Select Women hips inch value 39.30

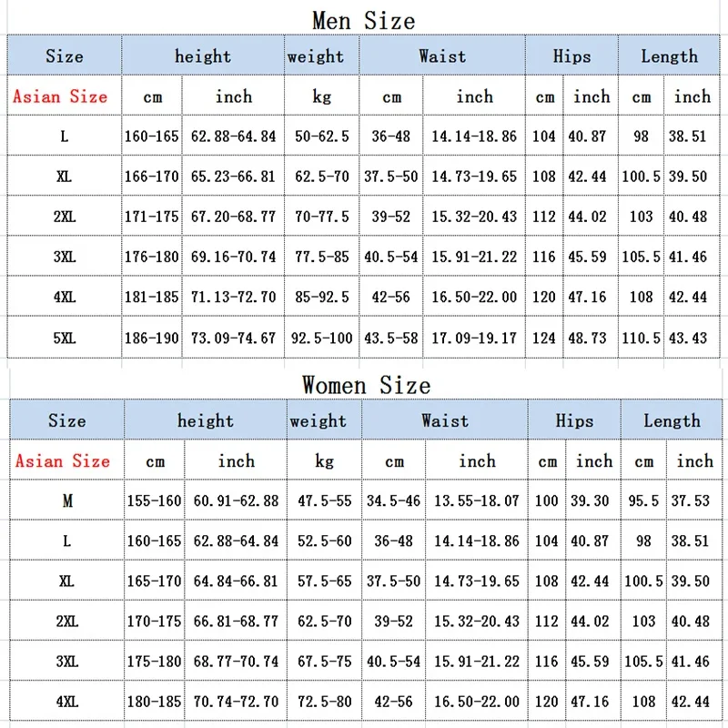coord(590,500)
